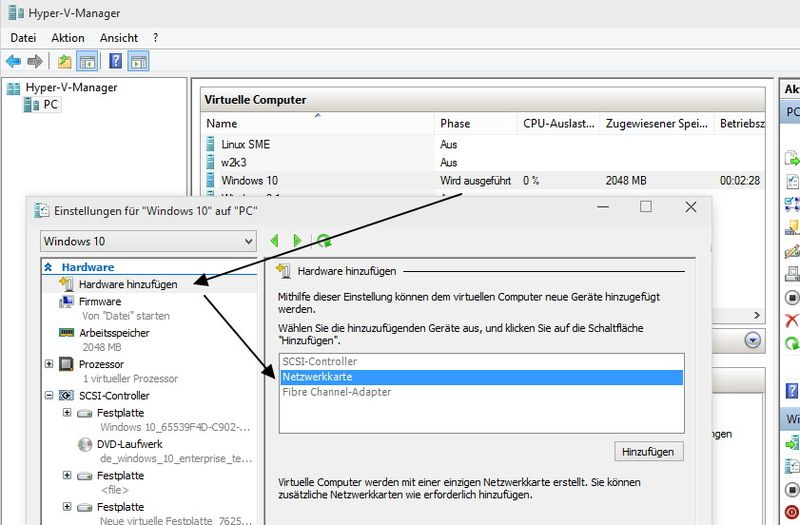Select the Hyper-V-Manager root tree node

[x=62, y=88]
